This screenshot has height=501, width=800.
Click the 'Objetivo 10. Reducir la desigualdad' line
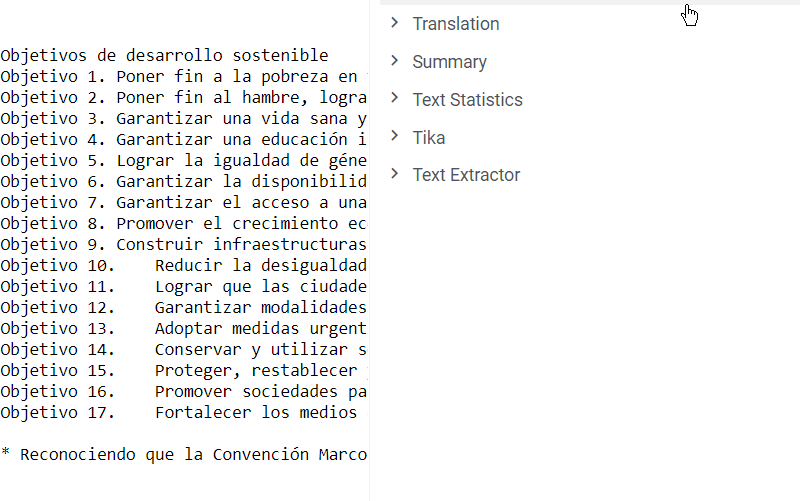[184, 265]
